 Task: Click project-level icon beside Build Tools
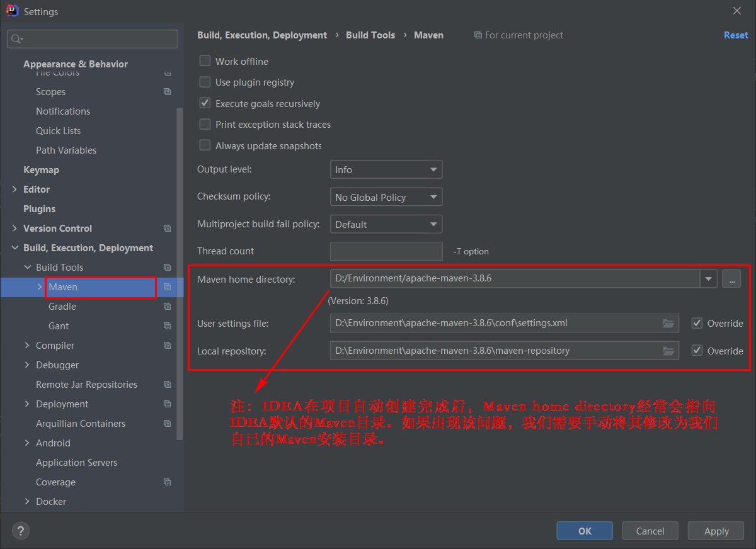coord(167,268)
